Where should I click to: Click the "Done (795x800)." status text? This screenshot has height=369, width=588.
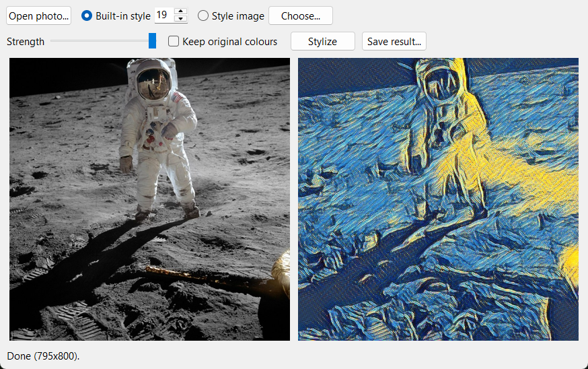[43, 356]
